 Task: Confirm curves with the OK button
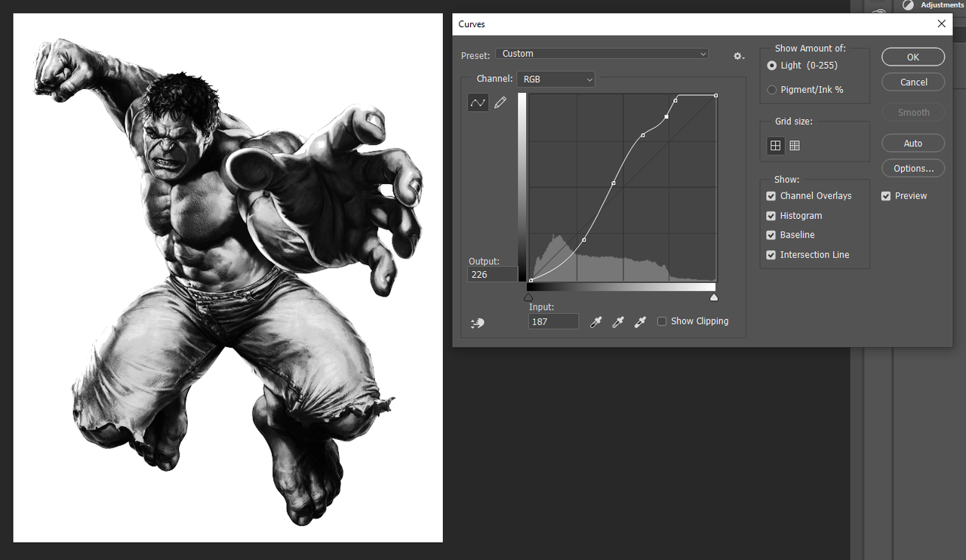click(913, 57)
